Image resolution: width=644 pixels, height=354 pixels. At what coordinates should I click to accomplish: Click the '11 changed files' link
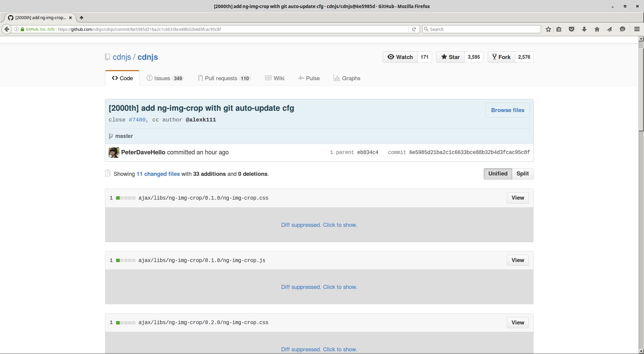(158, 174)
